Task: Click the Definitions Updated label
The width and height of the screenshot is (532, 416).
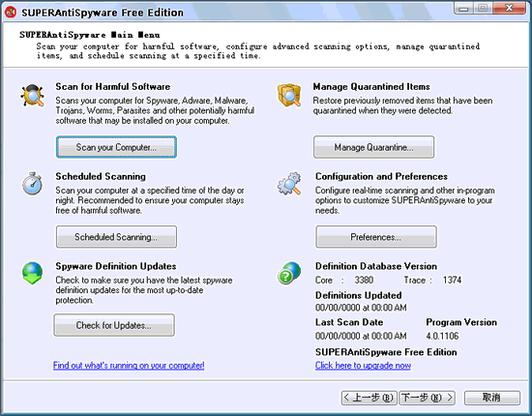Action: [x=359, y=295]
